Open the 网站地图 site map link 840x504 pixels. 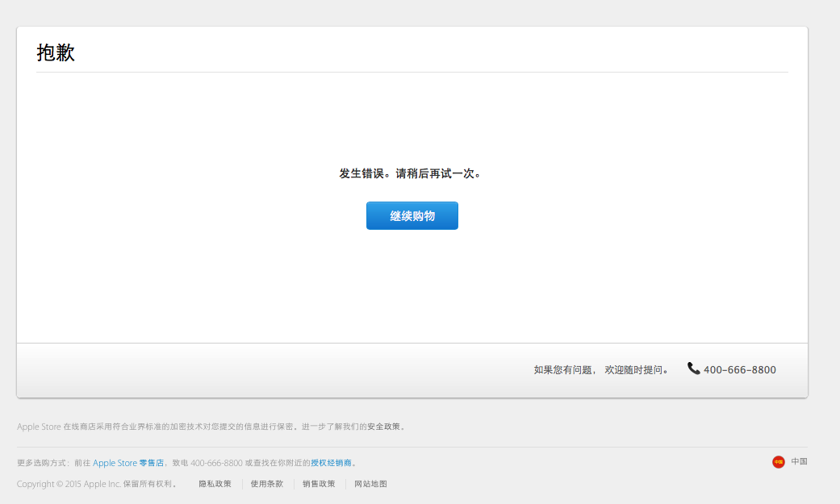point(370,484)
